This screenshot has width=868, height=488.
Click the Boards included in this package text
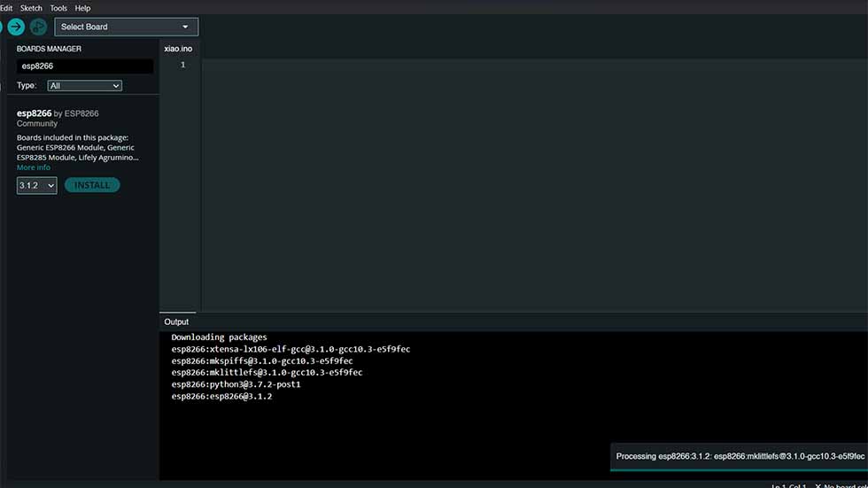pos(78,147)
